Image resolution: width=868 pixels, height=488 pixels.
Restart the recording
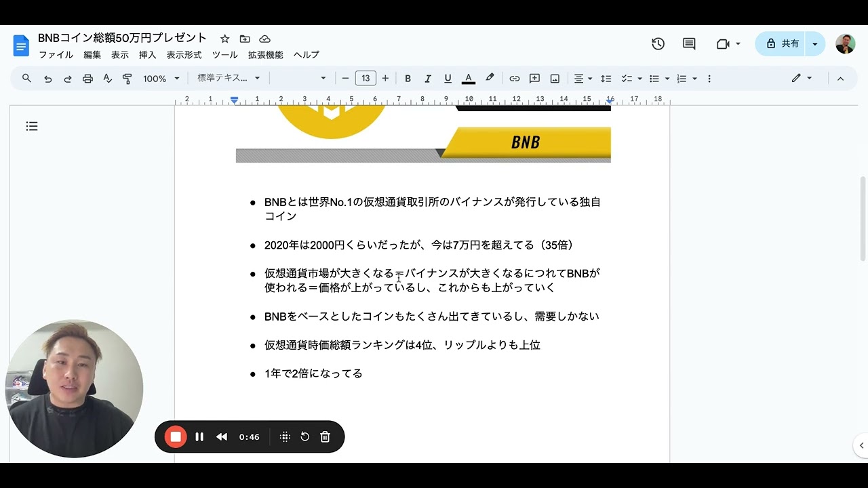(x=305, y=437)
